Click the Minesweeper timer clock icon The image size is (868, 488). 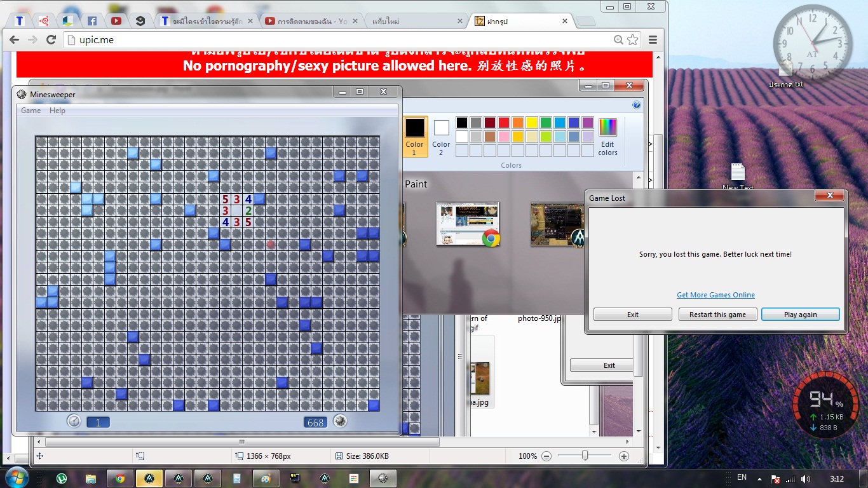pyautogui.click(x=74, y=421)
